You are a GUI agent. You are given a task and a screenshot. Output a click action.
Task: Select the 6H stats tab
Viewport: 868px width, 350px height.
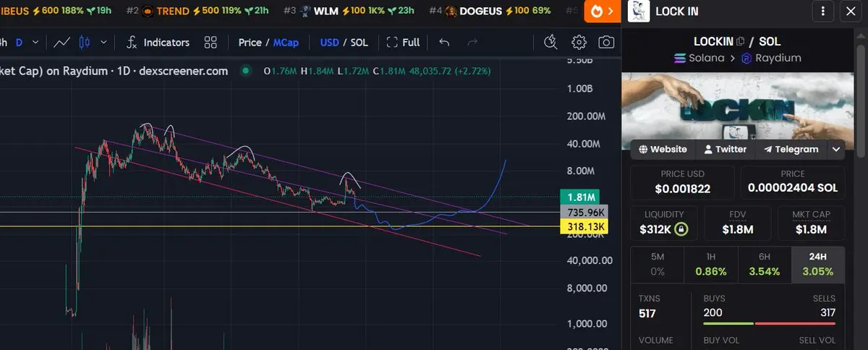pos(765,265)
